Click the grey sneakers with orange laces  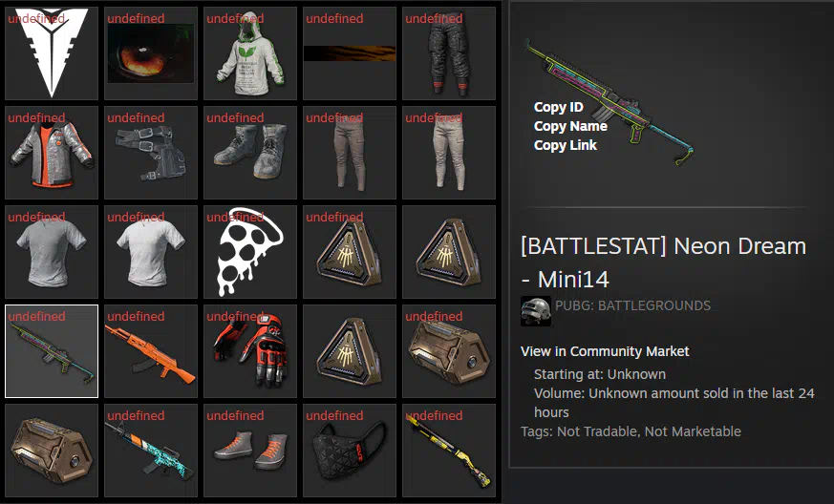250,451
